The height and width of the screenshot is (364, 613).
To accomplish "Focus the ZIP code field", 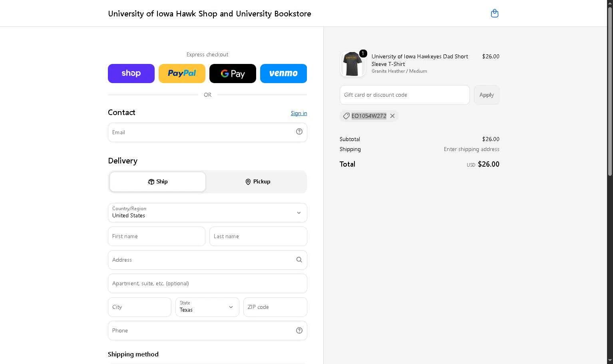I will 275,307.
